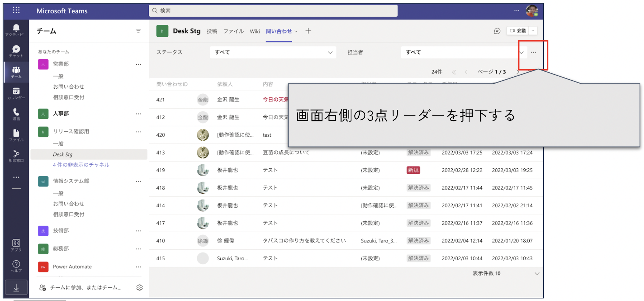Switch to the ファイル tab
The image size is (644, 301).
tap(233, 31)
